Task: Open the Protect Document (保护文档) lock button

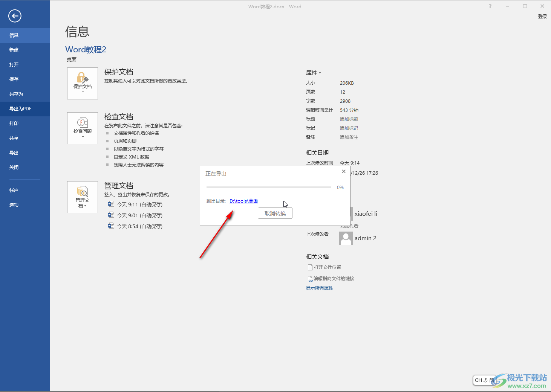Action: (83, 83)
